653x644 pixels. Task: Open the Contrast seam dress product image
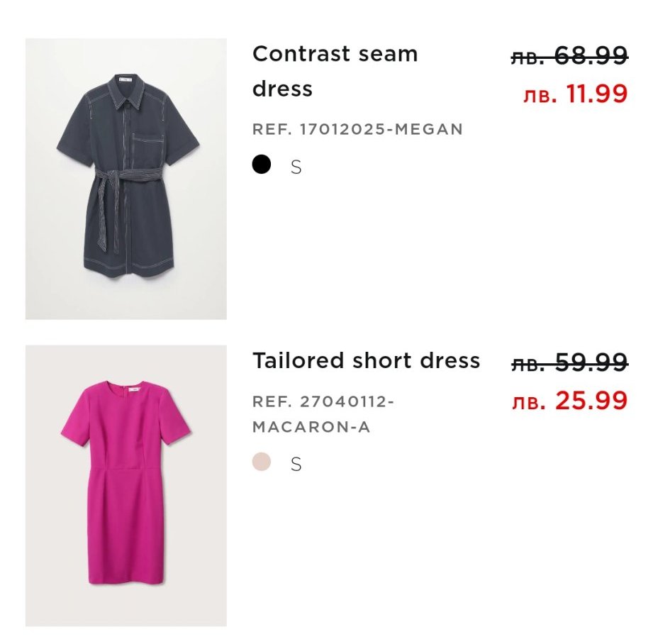coord(126,179)
